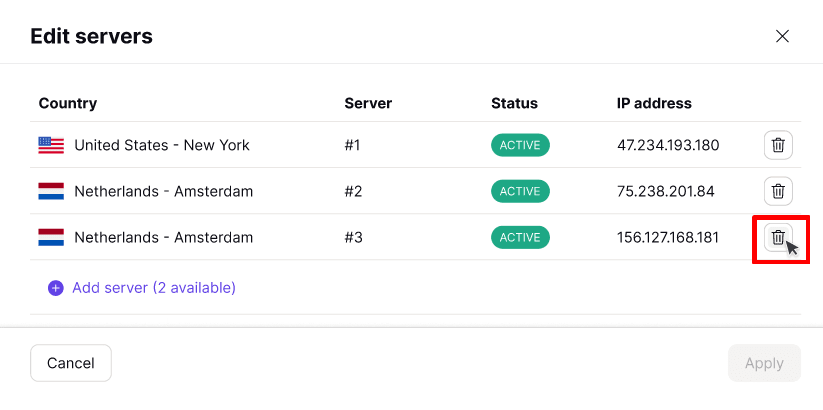The width and height of the screenshot is (823, 410).
Task: Remove server #3 with the trash icon
Action: pyautogui.click(x=778, y=238)
